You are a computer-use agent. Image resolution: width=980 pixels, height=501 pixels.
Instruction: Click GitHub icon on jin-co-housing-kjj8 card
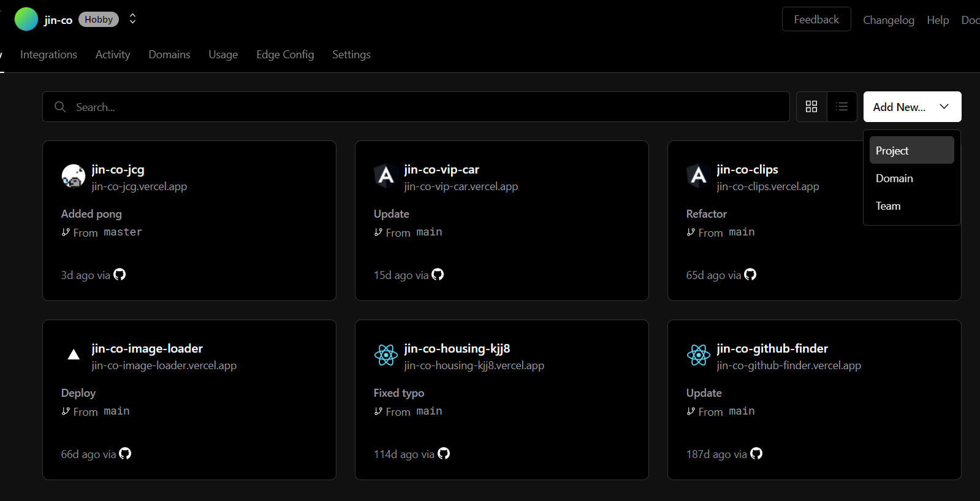(x=444, y=453)
